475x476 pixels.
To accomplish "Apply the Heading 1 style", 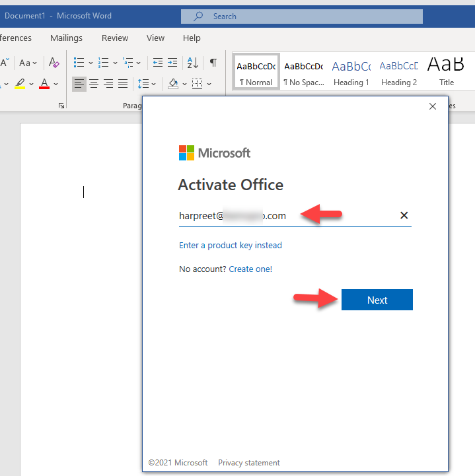I will click(351, 72).
